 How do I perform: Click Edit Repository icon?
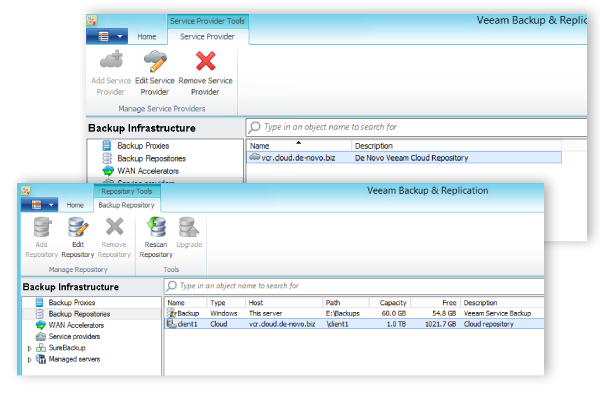pos(78,227)
